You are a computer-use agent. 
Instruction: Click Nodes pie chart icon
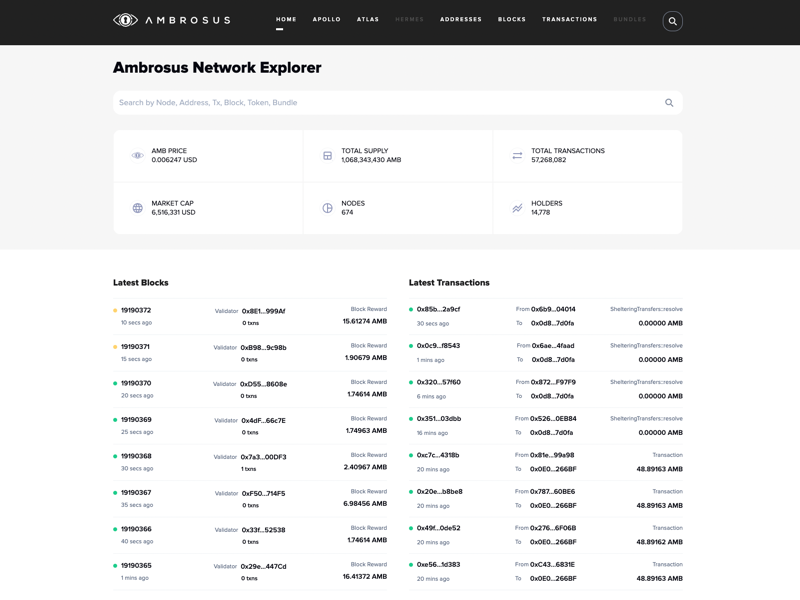[328, 208]
